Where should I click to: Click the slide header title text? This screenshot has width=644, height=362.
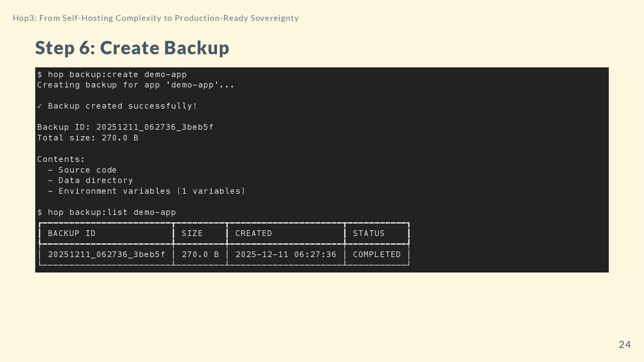[156, 18]
